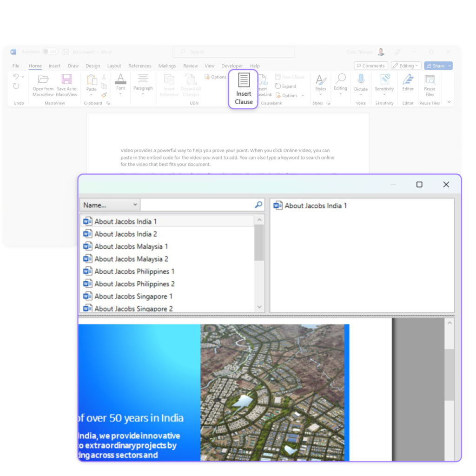Open the Styles dialog launcher

[328, 103]
